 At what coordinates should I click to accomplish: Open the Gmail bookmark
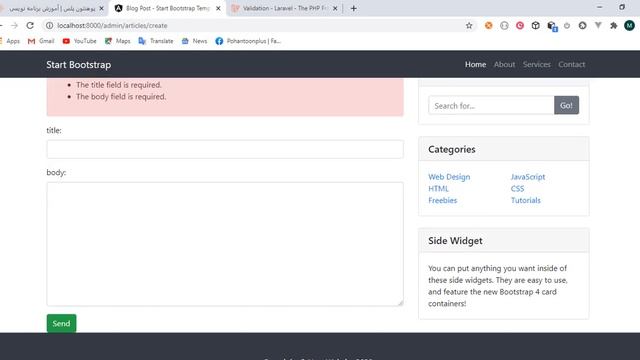[41, 41]
